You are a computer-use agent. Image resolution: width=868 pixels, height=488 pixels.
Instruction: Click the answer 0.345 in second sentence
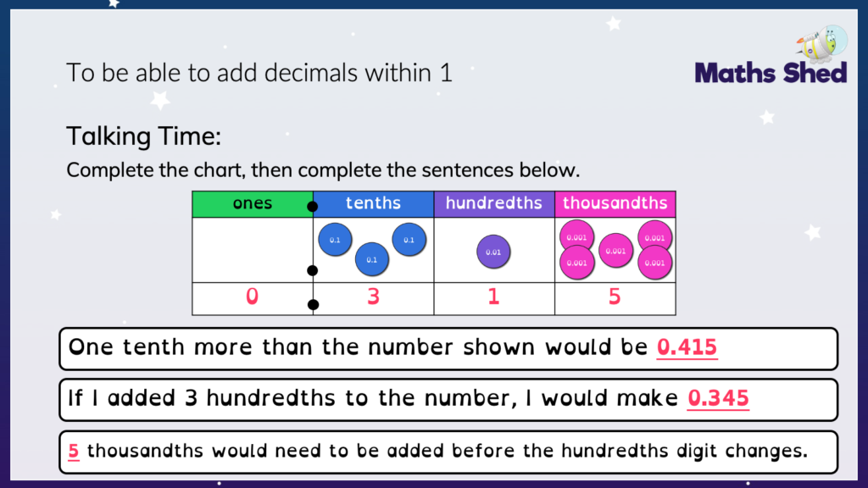click(x=718, y=398)
